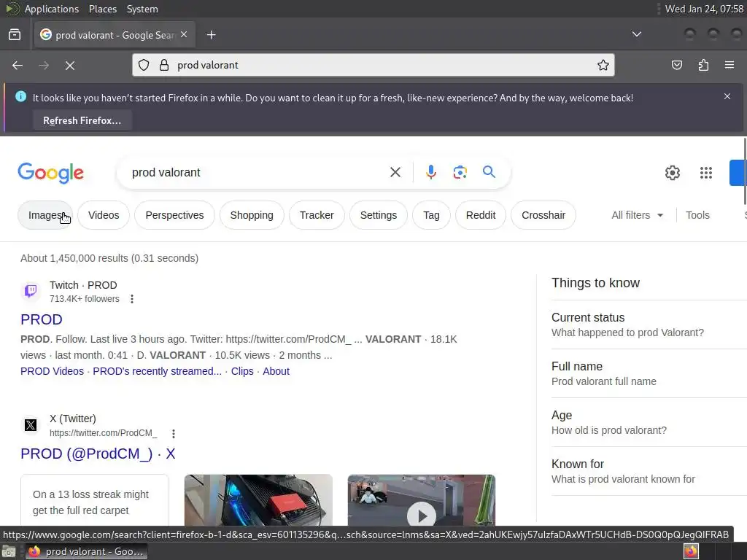Open the Applications menu
The width and height of the screenshot is (747, 560).
pyautogui.click(x=52, y=9)
